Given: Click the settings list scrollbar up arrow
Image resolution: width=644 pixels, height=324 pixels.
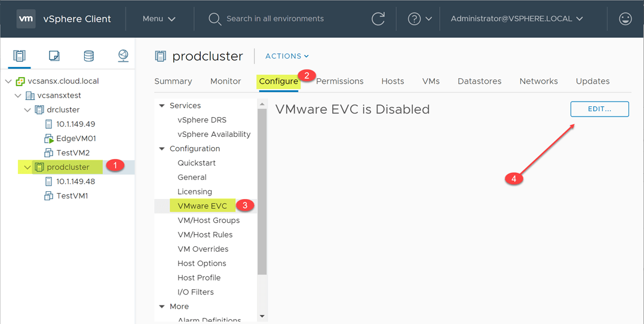Looking at the screenshot, I should point(262,104).
